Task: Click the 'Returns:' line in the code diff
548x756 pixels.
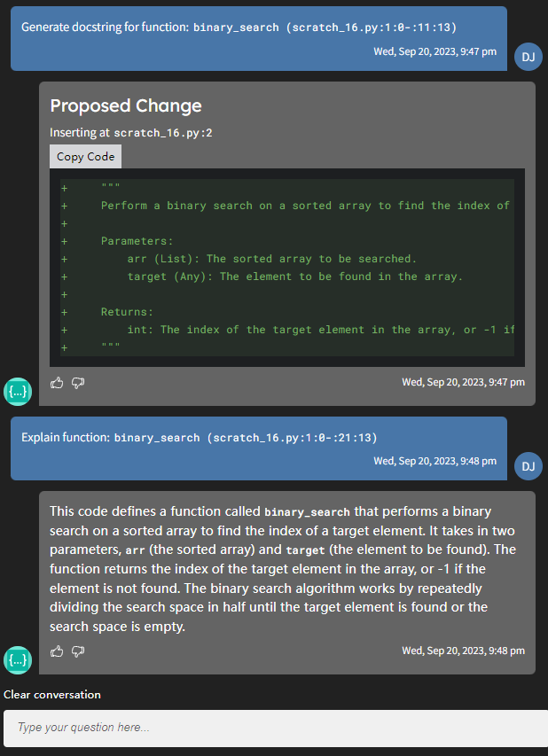Action: [127, 312]
